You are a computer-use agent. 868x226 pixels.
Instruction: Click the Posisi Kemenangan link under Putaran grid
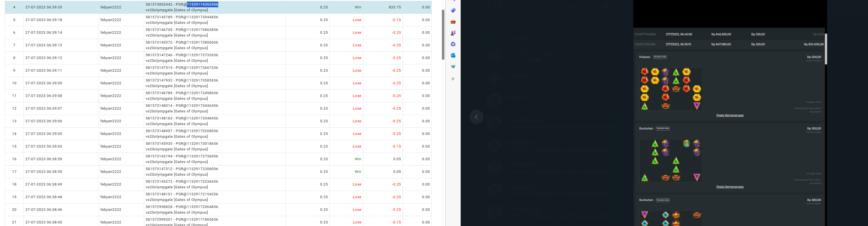coord(730,115)
